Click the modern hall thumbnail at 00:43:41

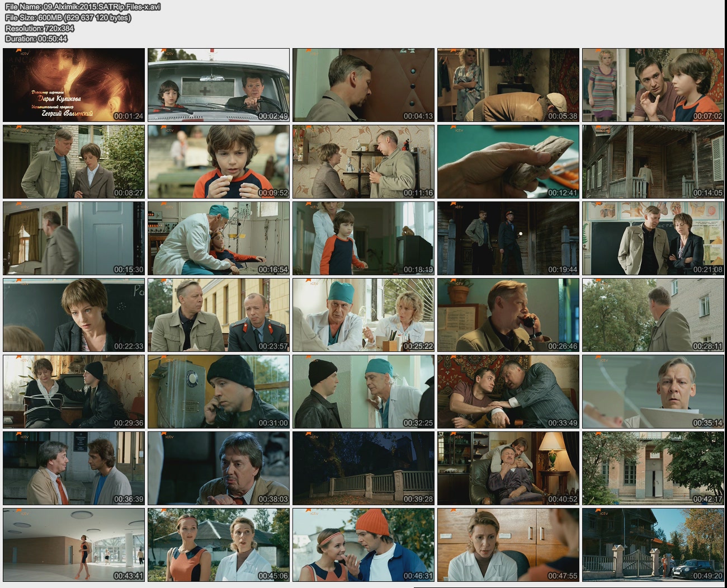tap(74, 545)
